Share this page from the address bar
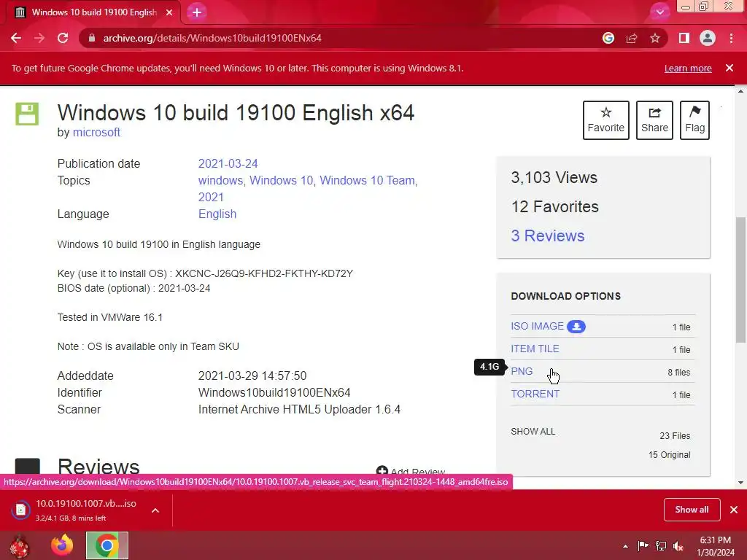Viewport: 747px width, 560px height. click(x=632, y=38)
